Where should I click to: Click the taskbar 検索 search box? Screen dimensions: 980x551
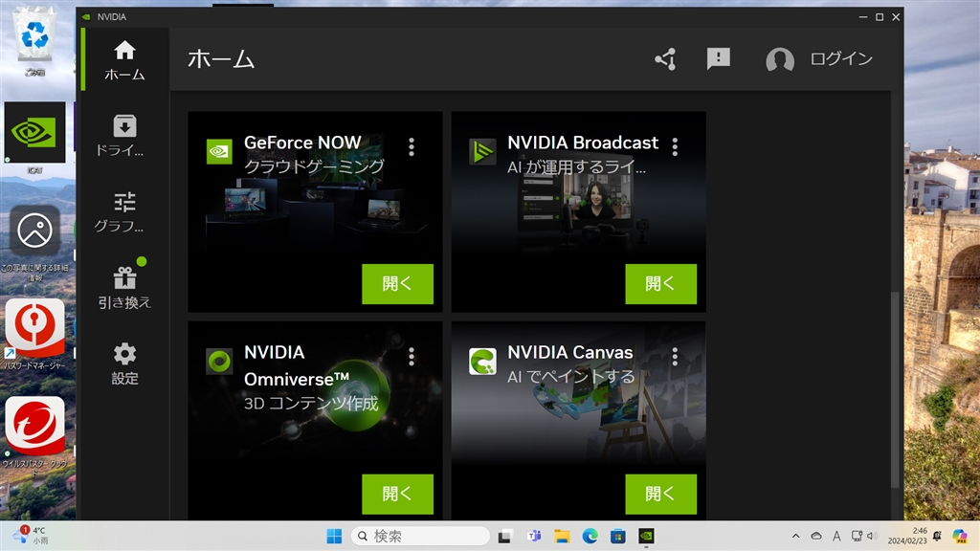coord(420,536)
